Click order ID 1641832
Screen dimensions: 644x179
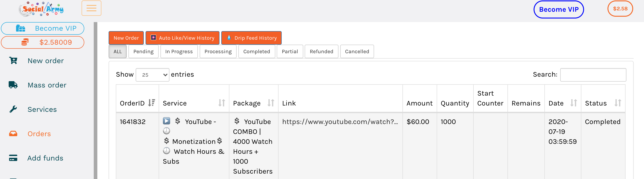(132, 122)
